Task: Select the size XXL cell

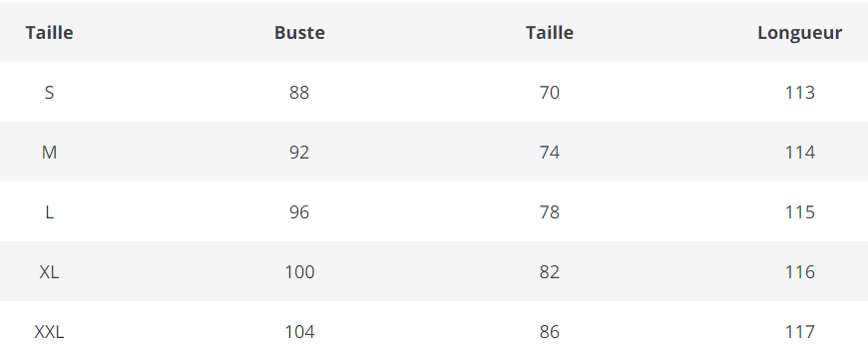Action: (x=49, y=331)
